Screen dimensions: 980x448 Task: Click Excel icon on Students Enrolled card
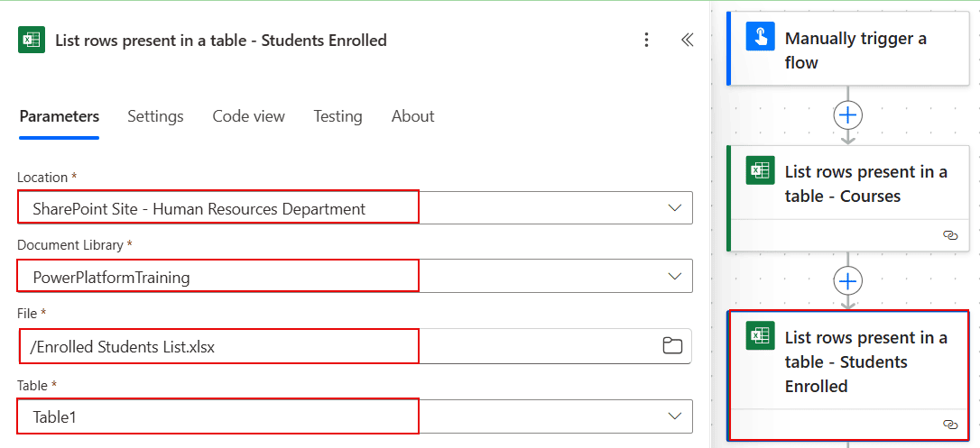[760, 335]
